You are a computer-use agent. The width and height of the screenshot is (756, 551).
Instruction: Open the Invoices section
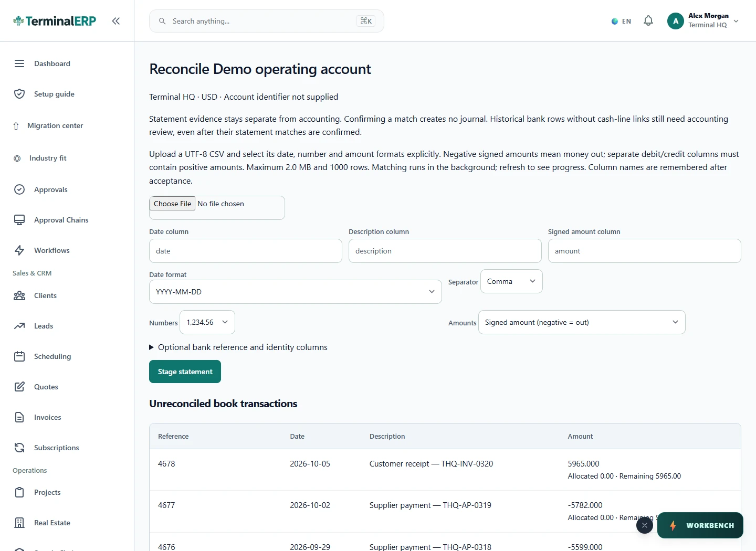pyautogui.click(x=47, y=417)
